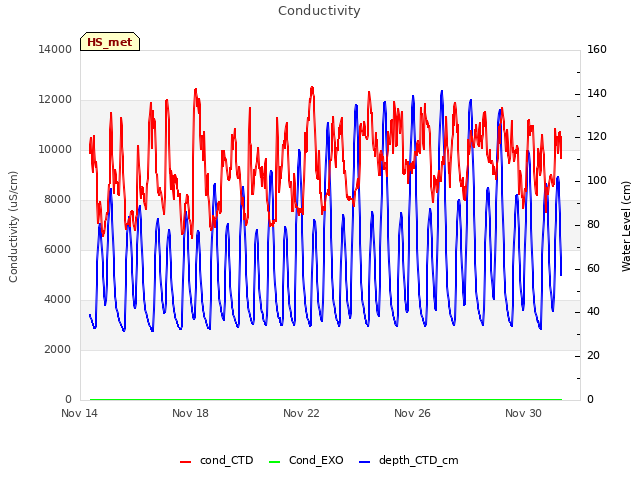Click the Nov 30 x-axis tick label
The width and height of the screenshot is (640, 480).
pos(523,413)
